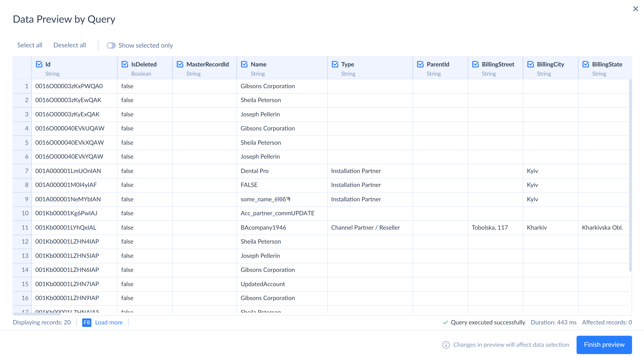Uncheck the BillingStreet column checkbox

476,64
